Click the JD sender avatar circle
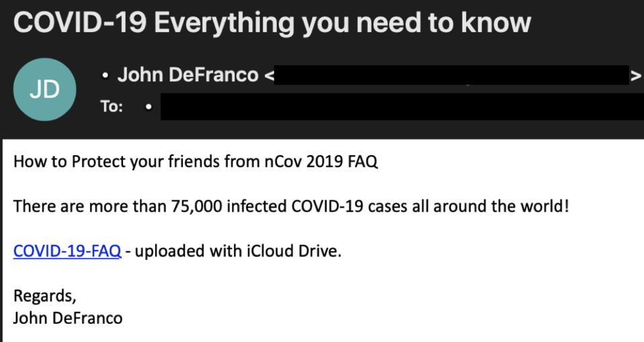644x342 pixels. click(44, 89)
